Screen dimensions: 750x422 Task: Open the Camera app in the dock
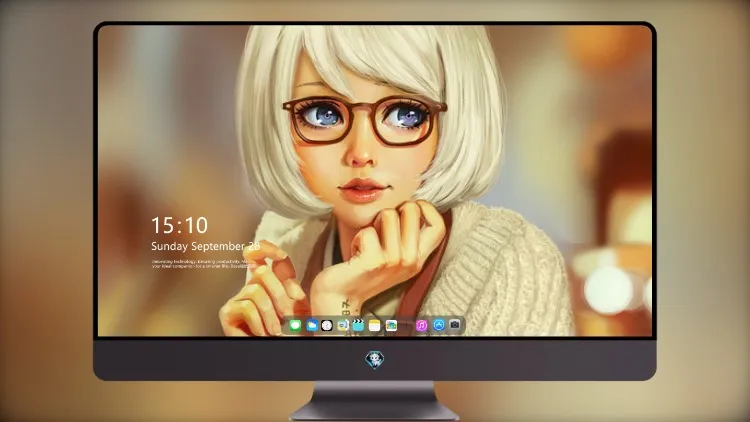pos(455,325)
